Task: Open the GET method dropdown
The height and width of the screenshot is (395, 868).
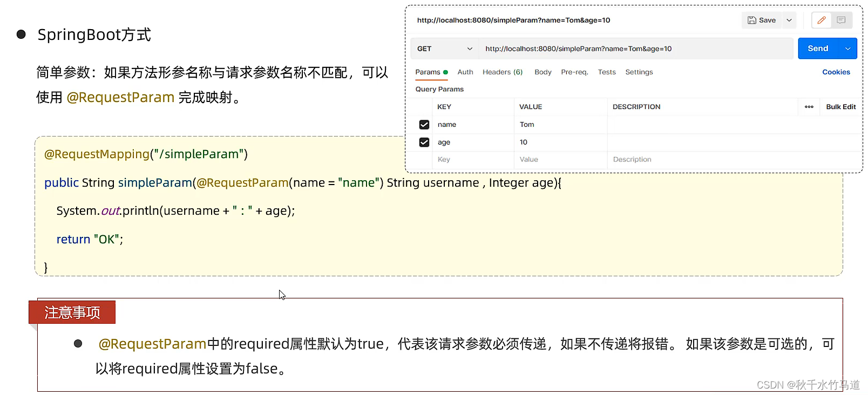Action: (444, 49)
